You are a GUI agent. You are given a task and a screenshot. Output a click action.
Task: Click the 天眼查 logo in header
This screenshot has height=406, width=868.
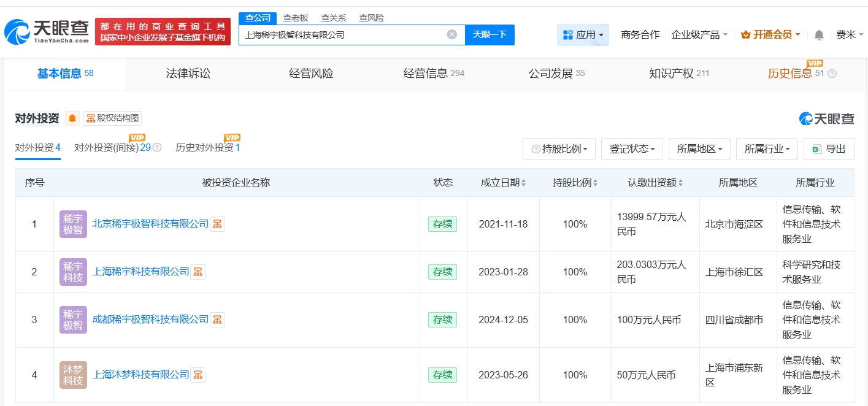click(x=46, y=32)
